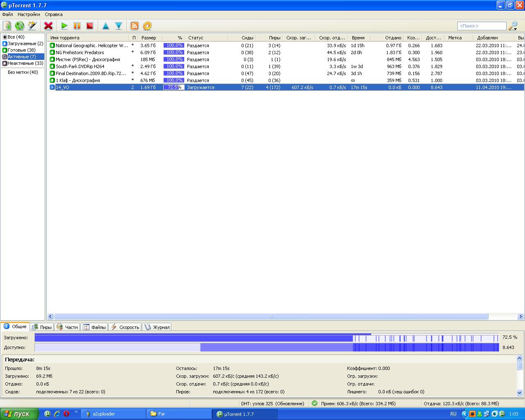This screenshot has width=525, height=420.
Task: Click Add Torrent from URL icon
Action: coord(20,26)
